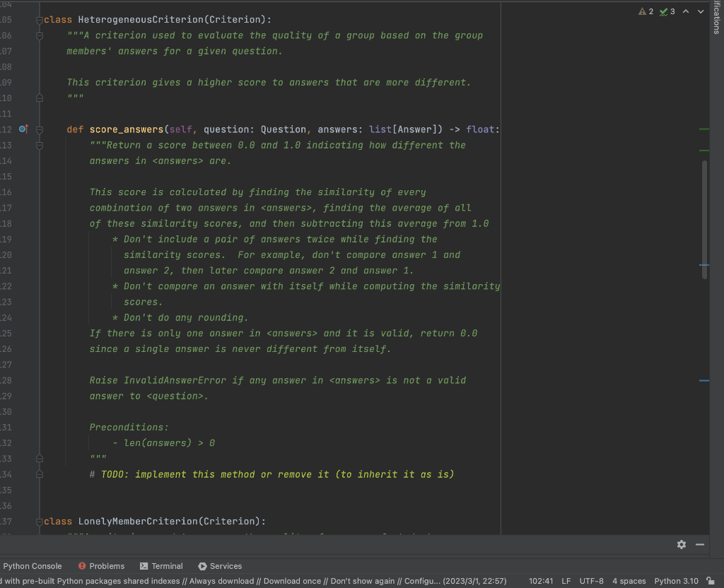Click the hide tool window bar minus icon

(700, 545)
